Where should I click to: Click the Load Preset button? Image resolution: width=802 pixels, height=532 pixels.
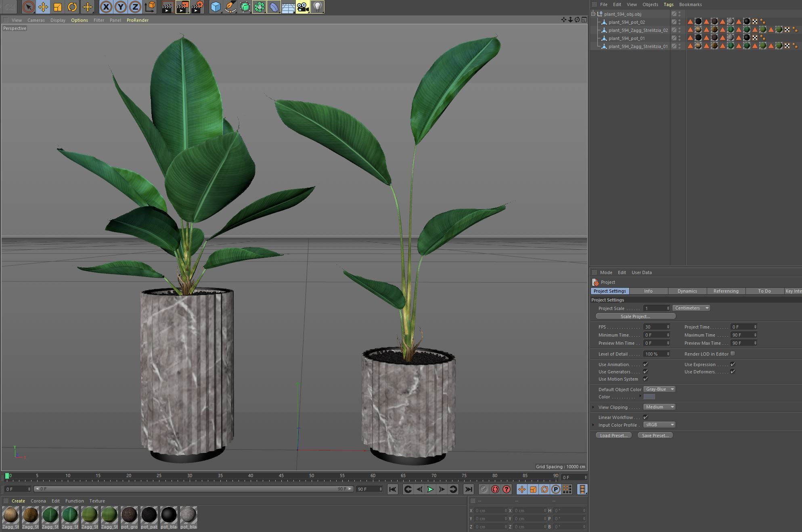pyautogui.click(x=613, y=435)
